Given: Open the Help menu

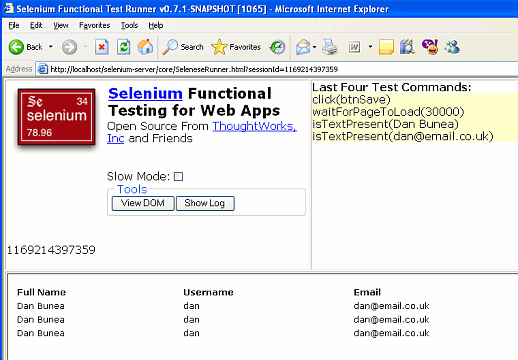Looking at the screenshot, I should pyautogui.click(x=156, y=25).
